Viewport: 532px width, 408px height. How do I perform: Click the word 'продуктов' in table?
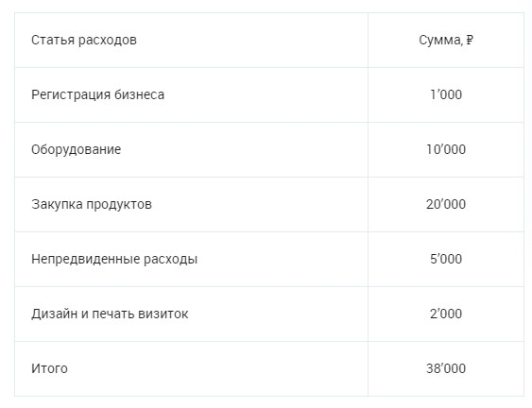pos(119,205)
